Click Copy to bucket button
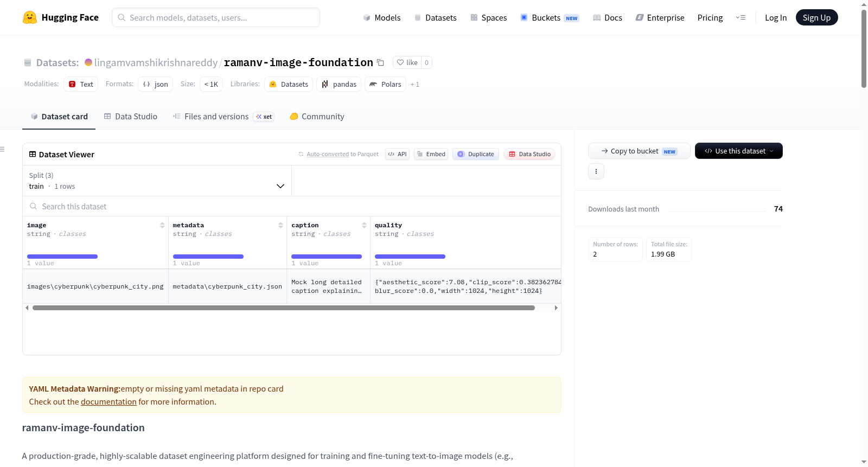Viewport: 868px width, 467px height. pyautogui.click(x=639, y=151)
